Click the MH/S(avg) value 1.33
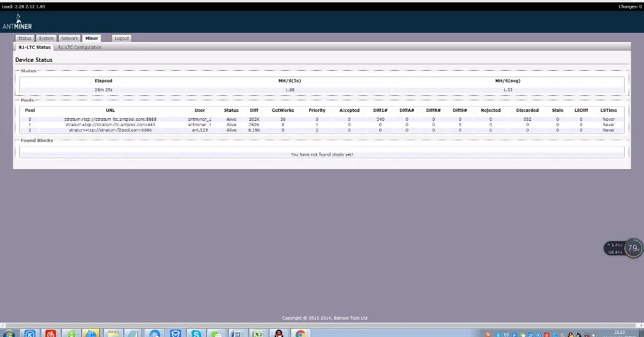The width and height of the screenshot is (644, 337). click(x=507, y=89)
